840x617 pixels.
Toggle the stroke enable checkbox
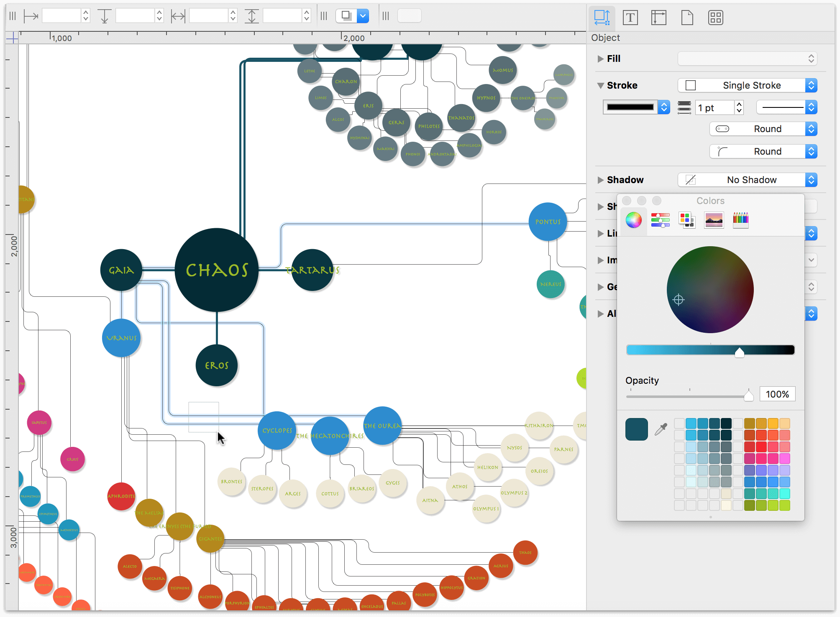pyautogui.click(x=691, y=85)
